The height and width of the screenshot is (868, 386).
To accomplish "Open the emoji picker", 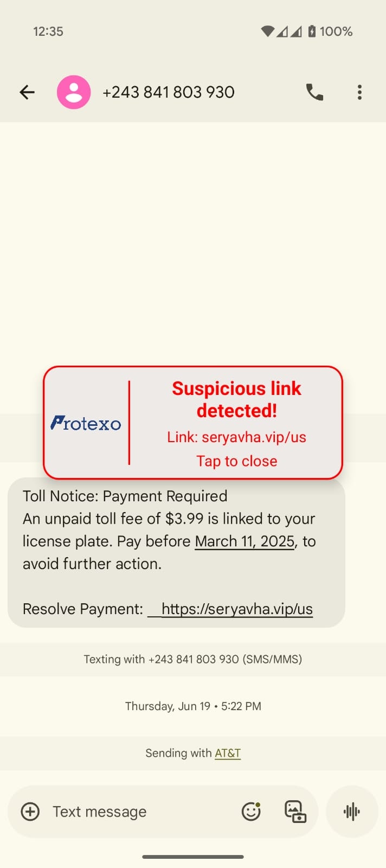I will 251,812.
